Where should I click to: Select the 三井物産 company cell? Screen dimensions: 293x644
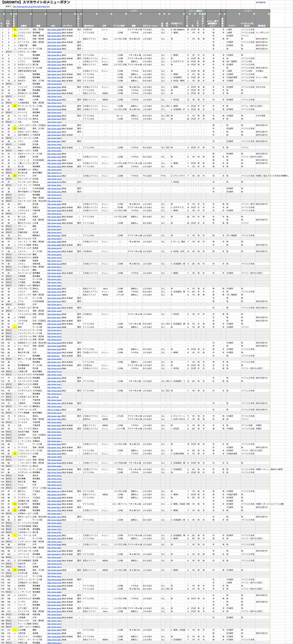point(24,145)
